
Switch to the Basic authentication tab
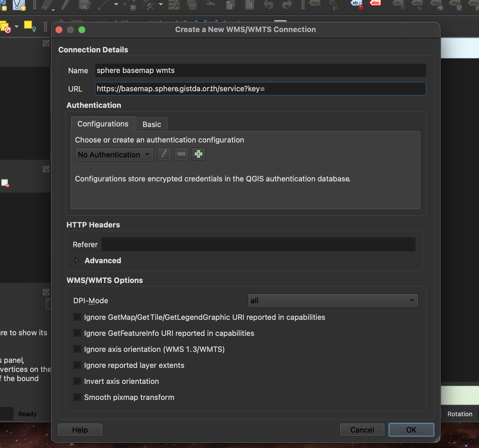[152, 124]
